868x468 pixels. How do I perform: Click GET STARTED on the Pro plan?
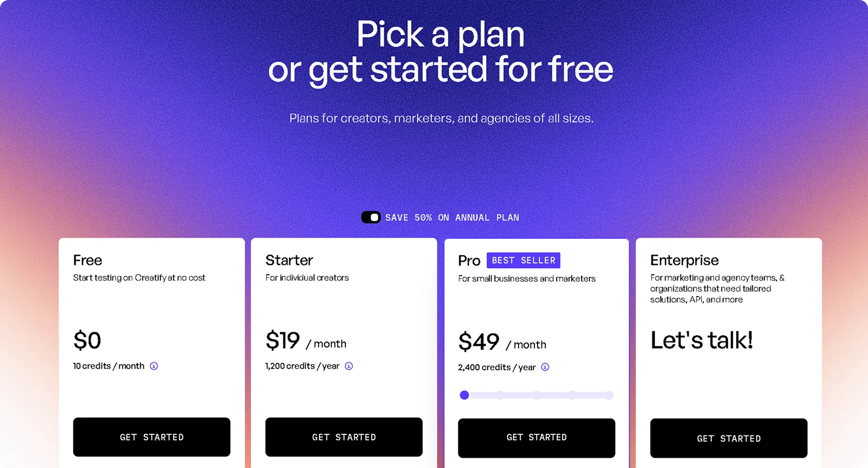point(536,438)
